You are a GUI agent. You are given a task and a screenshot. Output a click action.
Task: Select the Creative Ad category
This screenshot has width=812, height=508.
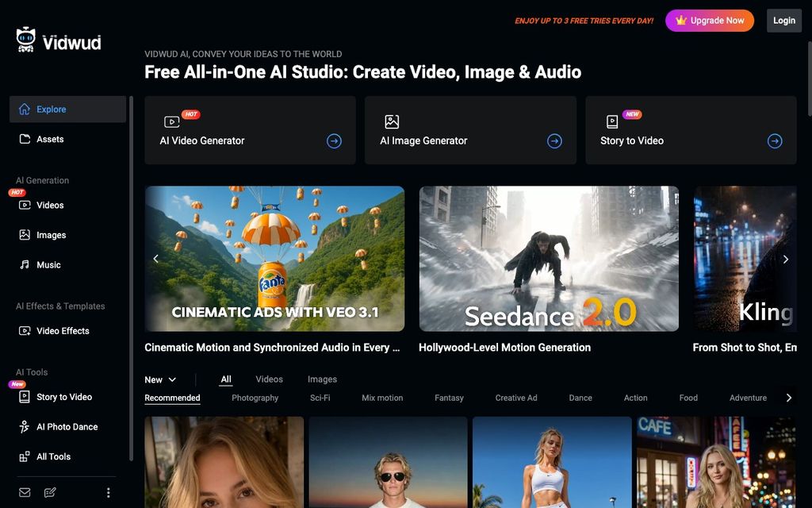tap(516, 398)
